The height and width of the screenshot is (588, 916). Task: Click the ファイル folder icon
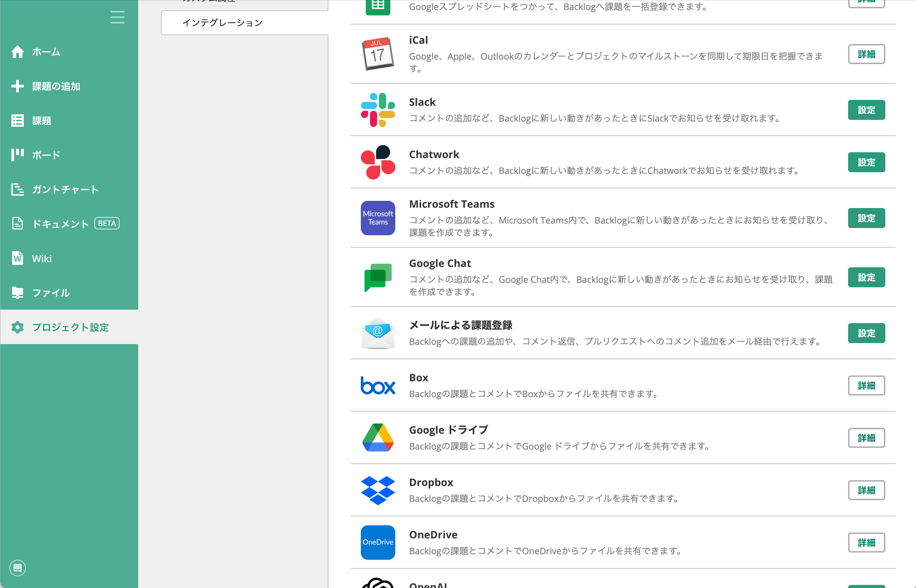[18, 293]
